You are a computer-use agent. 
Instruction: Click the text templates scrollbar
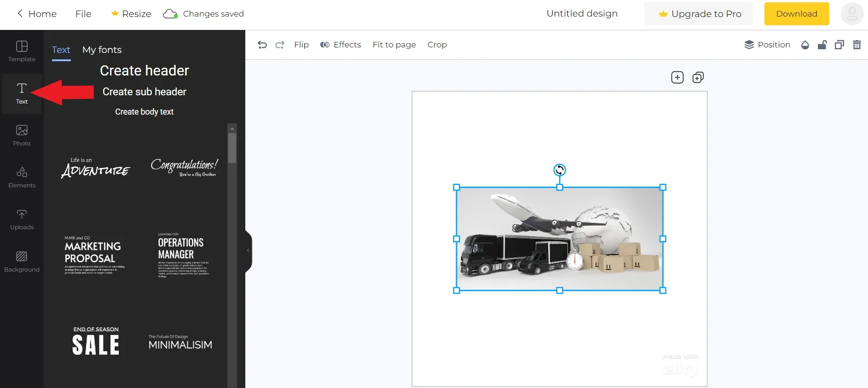point(232,147)
